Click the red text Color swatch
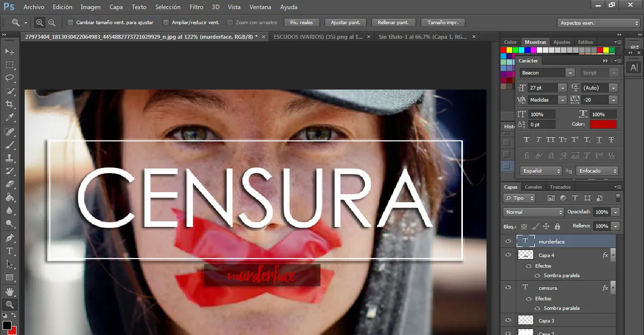This screenshot has height=335, width=644. pyautogui.click(x=603, y=124)
